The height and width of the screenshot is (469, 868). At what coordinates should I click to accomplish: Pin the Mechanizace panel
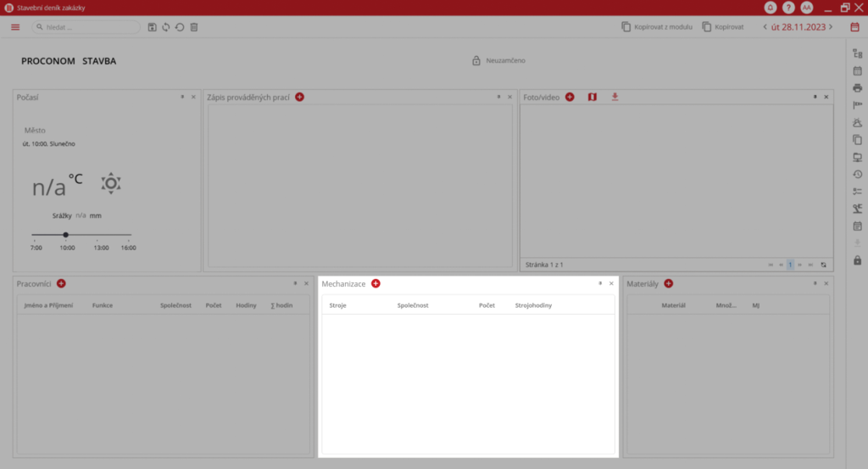click(600, 283)
